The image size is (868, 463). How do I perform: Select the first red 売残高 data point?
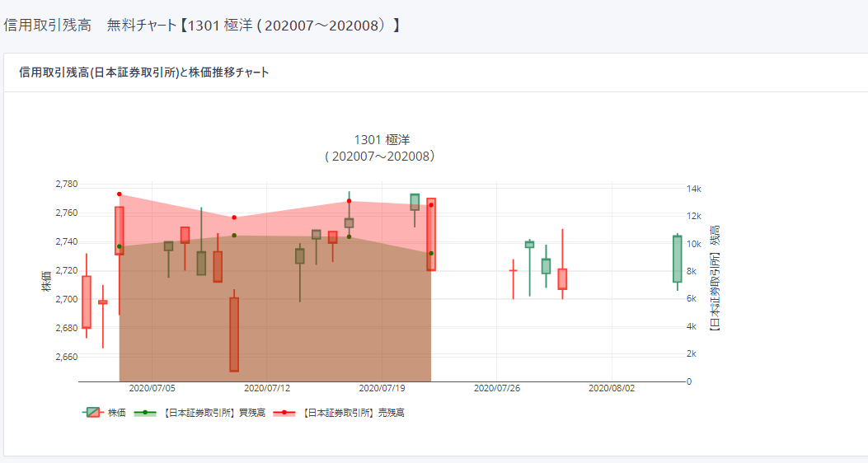click(x=120, y=194)
